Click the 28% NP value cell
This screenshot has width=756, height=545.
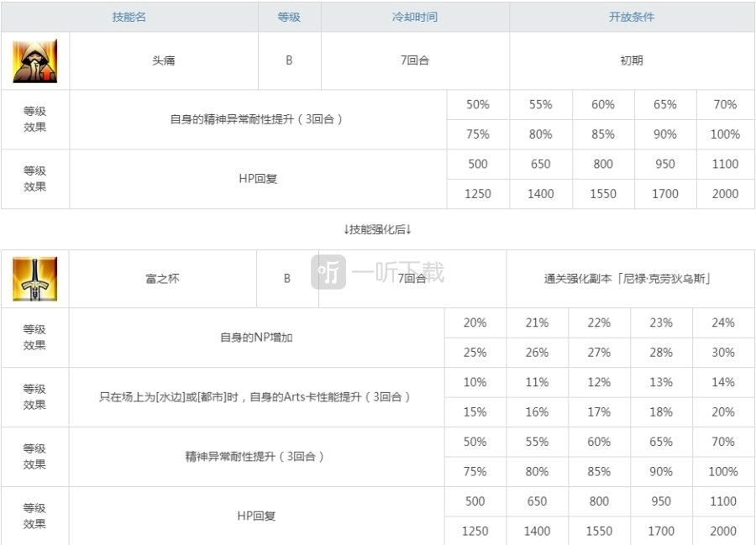[660, 353]
